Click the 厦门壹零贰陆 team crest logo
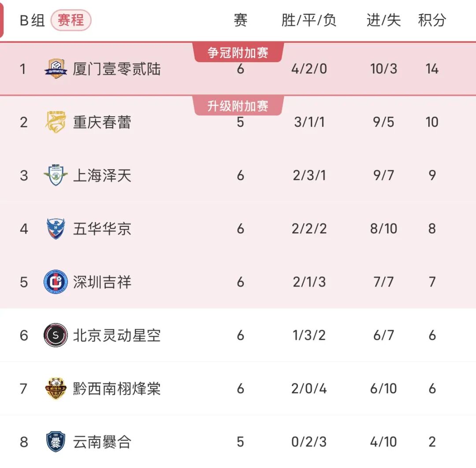The height and width of the screenshot is (468, 476). coord(55,69)
